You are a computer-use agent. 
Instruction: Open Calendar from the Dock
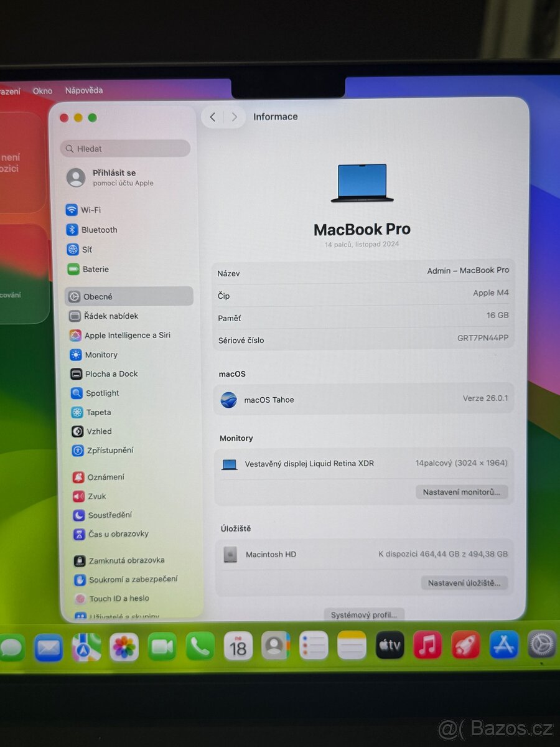[238, 647]
